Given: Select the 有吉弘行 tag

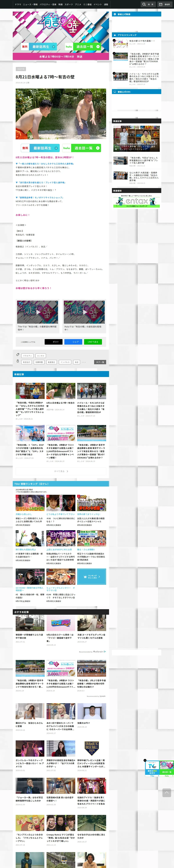Looking at the screenshot, I should pos(26,362).
